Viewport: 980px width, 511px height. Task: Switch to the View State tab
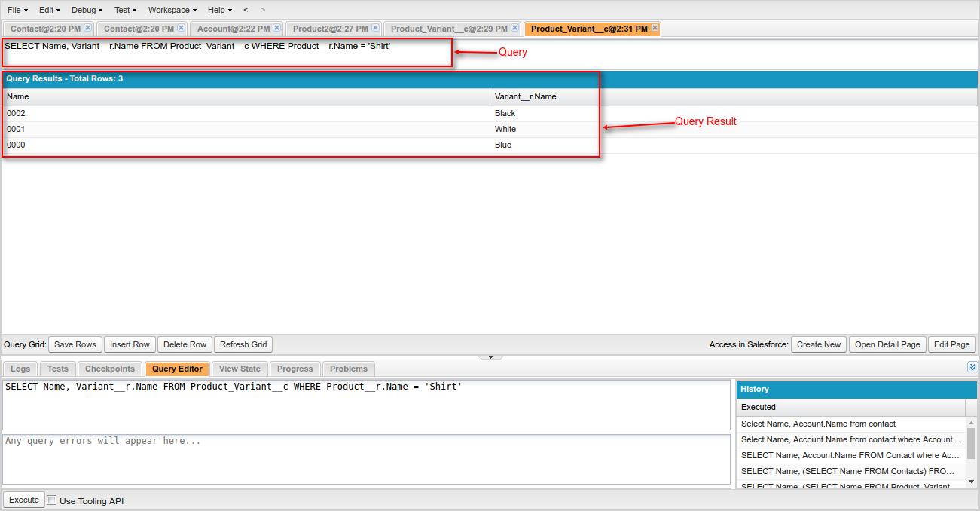click(x=240, y=369)
